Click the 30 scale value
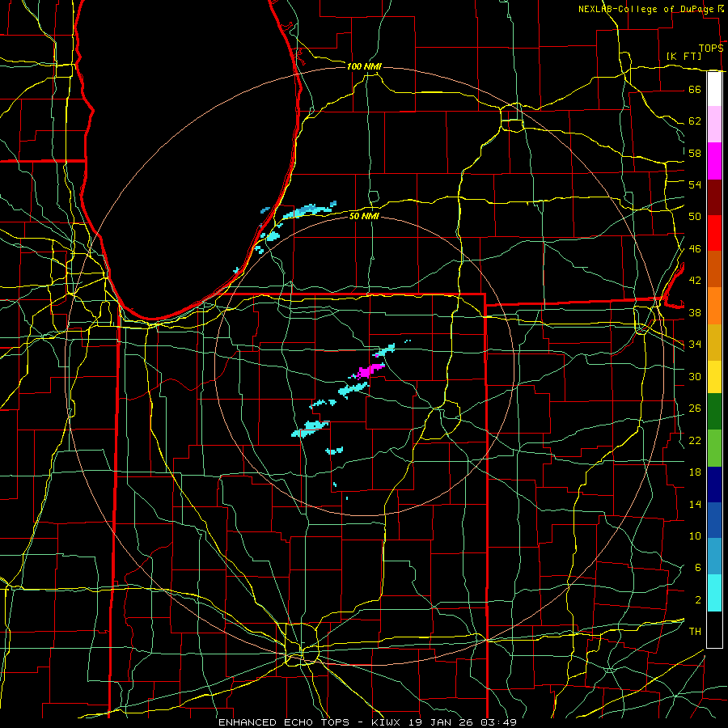 (x=695, y=376)
